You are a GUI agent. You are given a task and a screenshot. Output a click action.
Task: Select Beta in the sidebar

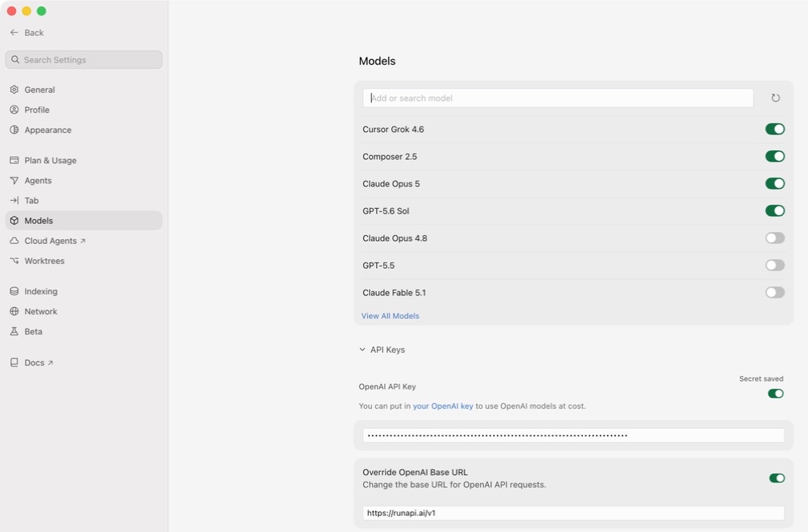pyautogui.click(x=84, y=331)
